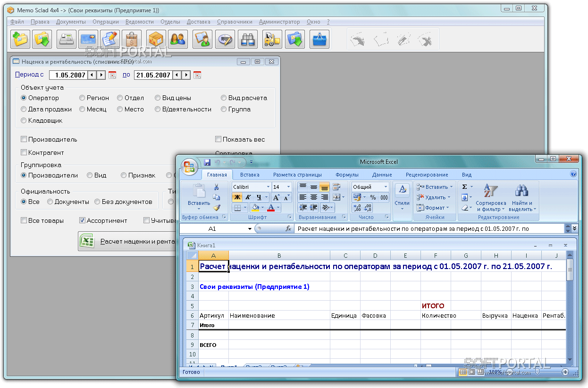
Task: Open the Вставить paste dropdown in Excel clipboard
Action: pos(199,206)
